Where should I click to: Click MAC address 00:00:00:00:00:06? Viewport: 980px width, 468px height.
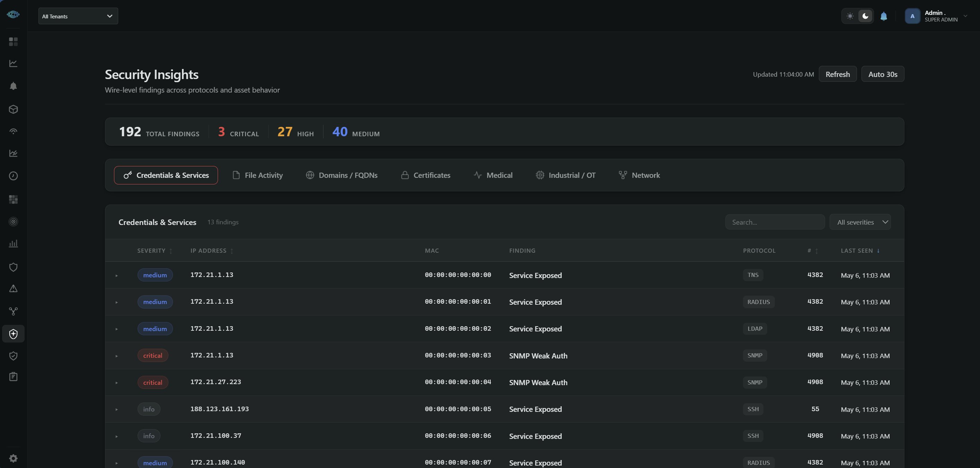(458, 436)
